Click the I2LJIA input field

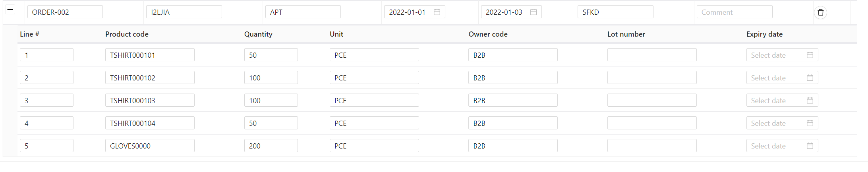click(x=184, y=12)
